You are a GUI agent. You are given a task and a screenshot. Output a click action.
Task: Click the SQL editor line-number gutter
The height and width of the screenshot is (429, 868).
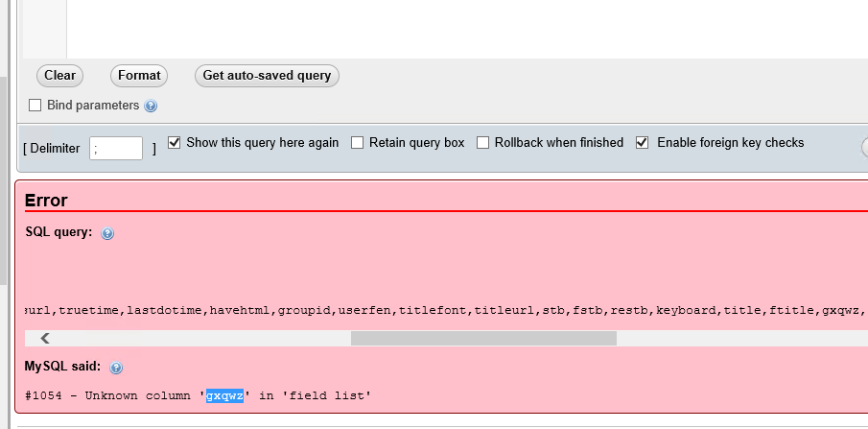pos(45,29)
